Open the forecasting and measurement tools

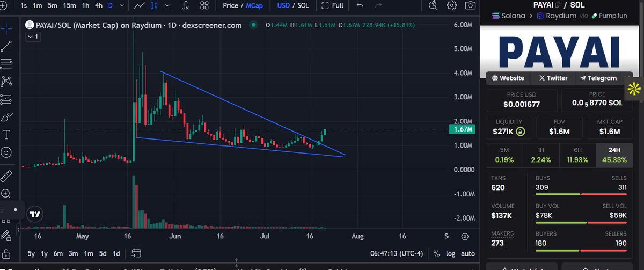coord(7,99)
